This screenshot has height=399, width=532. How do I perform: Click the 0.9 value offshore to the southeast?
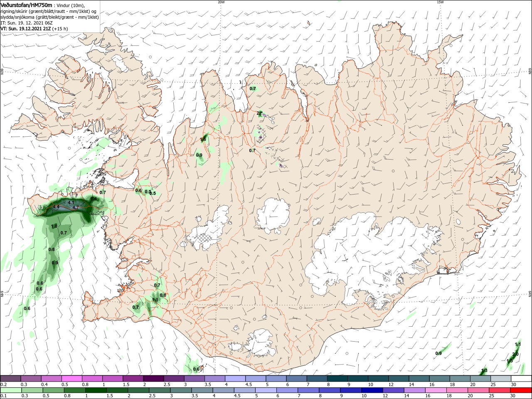(x=438, y=353)
